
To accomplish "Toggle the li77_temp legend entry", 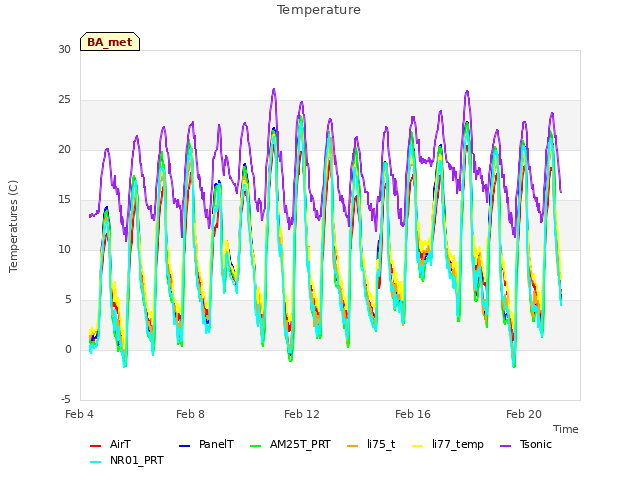I will tap(448, 444).
